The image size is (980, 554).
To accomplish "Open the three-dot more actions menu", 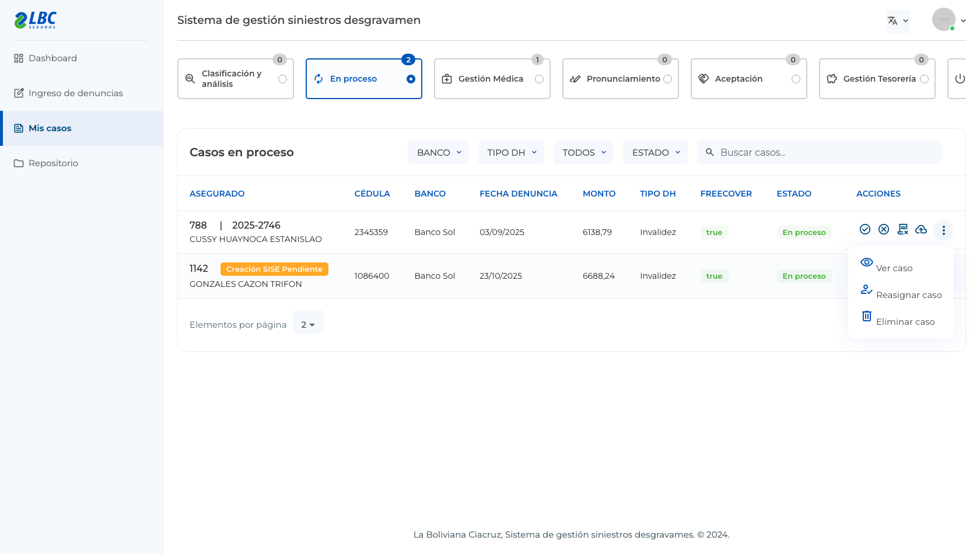I will tap(943, 230).
